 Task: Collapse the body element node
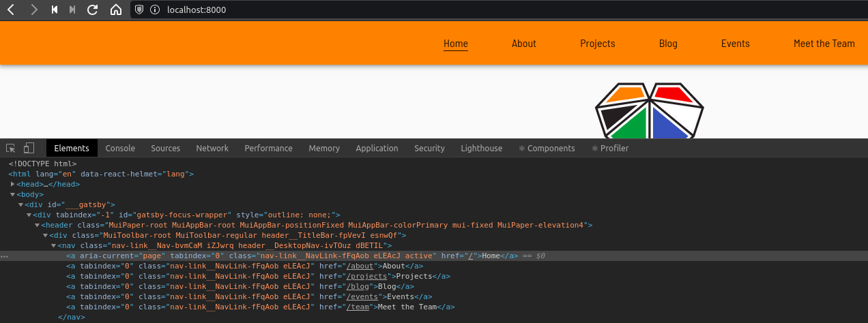coord(12,194)
